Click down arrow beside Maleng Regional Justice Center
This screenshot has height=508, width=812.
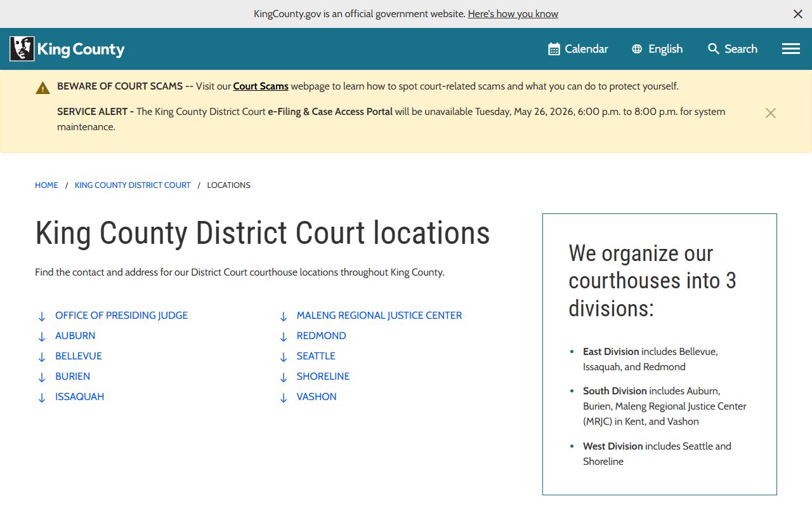(x=284, y=316)
